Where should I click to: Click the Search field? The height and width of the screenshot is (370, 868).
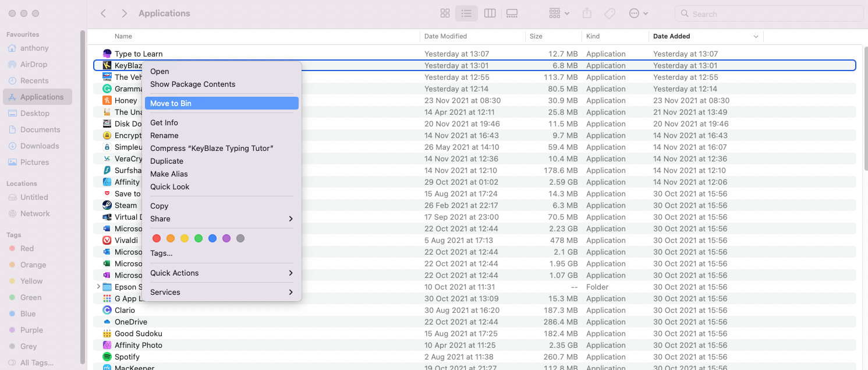point(768,13)
